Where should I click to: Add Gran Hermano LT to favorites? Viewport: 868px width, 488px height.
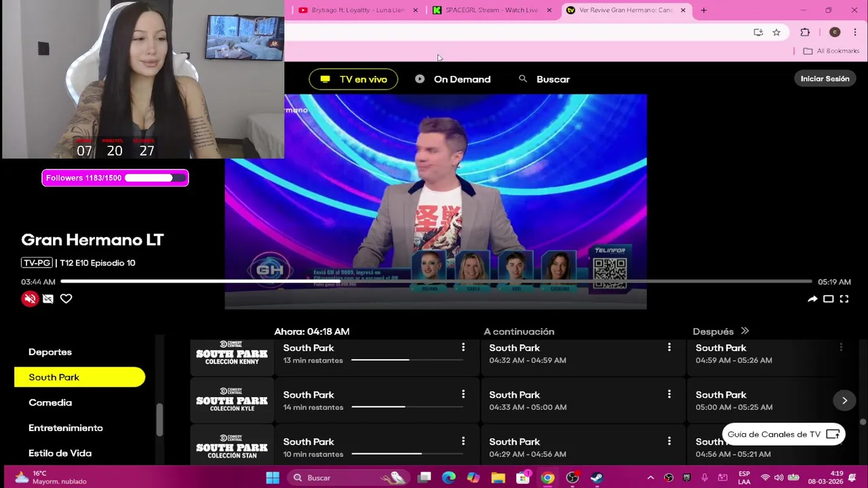pyautogui.click(x=66, y=299)
